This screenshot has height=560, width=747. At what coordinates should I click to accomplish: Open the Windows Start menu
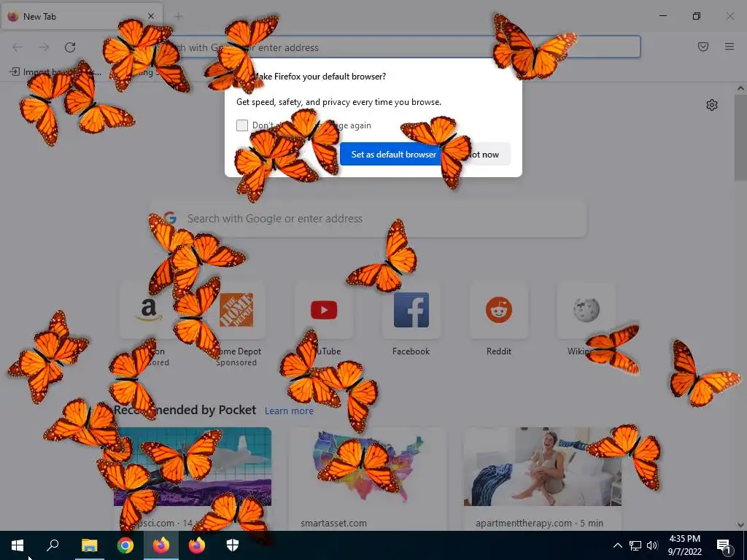coord(18,545)
